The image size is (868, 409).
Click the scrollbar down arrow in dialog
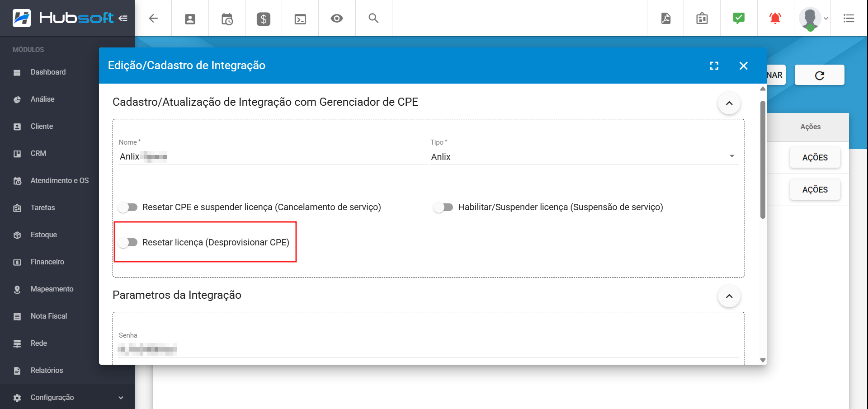(763, 360)
